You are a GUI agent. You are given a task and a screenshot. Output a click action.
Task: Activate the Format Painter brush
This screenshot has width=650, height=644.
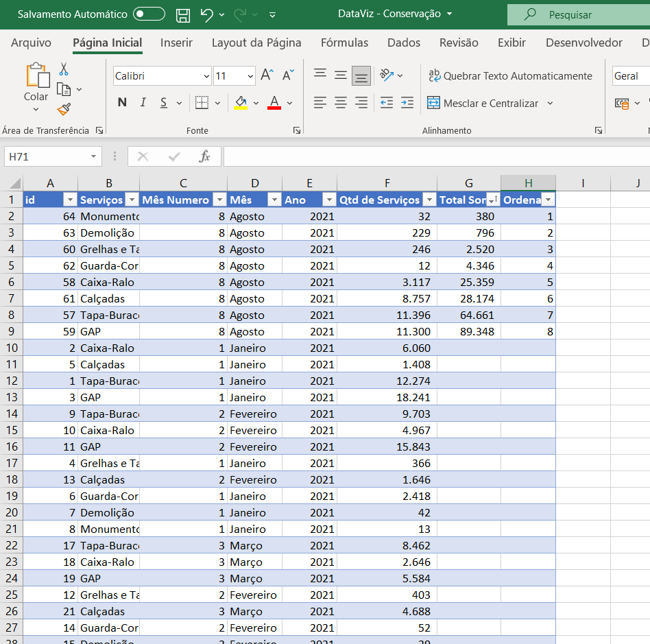tap(64, 109)
